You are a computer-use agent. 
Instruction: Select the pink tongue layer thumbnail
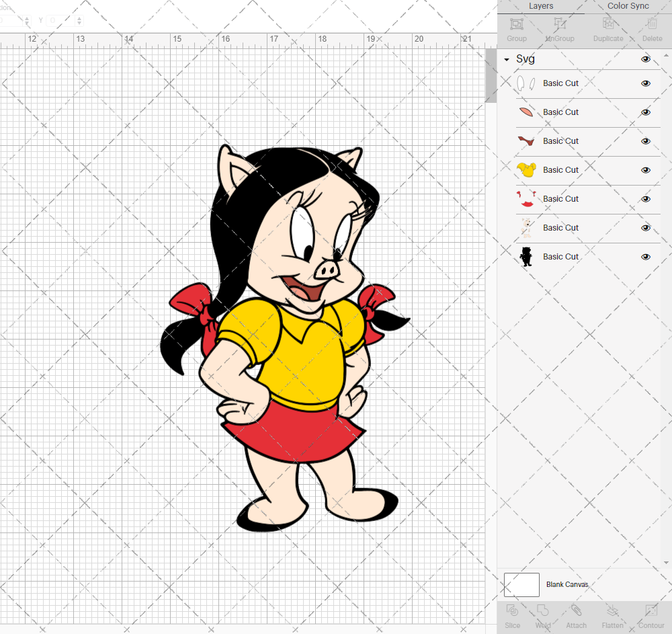[526, 112]
